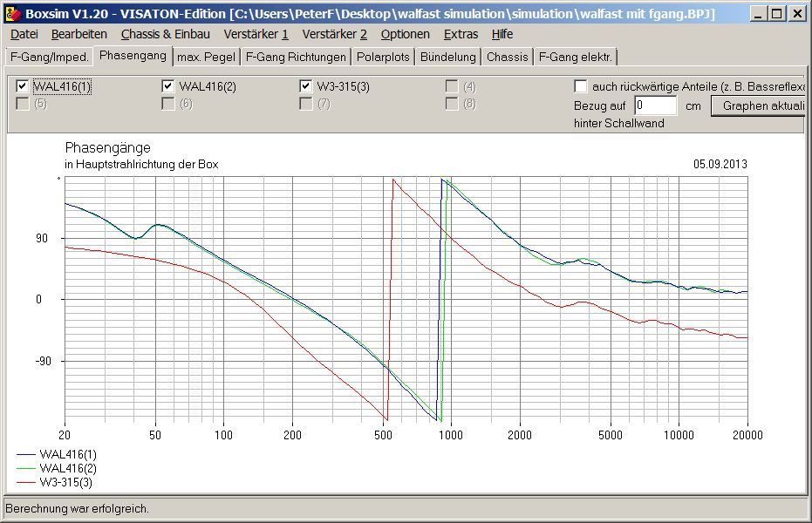Uncheck the WAL416(2) checkbox

click(x=167, y=86)
